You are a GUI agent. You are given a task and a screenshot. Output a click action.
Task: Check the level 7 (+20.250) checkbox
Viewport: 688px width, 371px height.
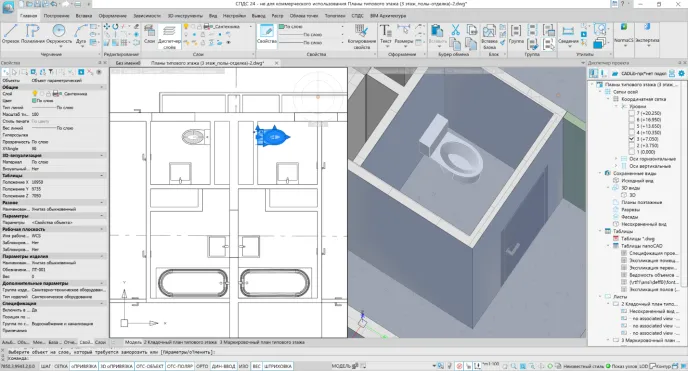[632, 113]
